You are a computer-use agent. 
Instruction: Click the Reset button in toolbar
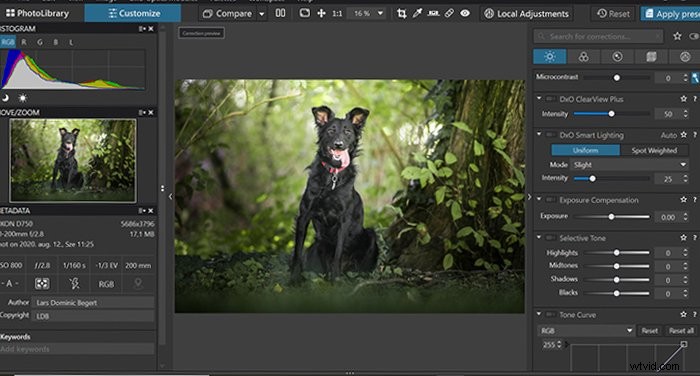pyautogui.click(x=613, y=14)
